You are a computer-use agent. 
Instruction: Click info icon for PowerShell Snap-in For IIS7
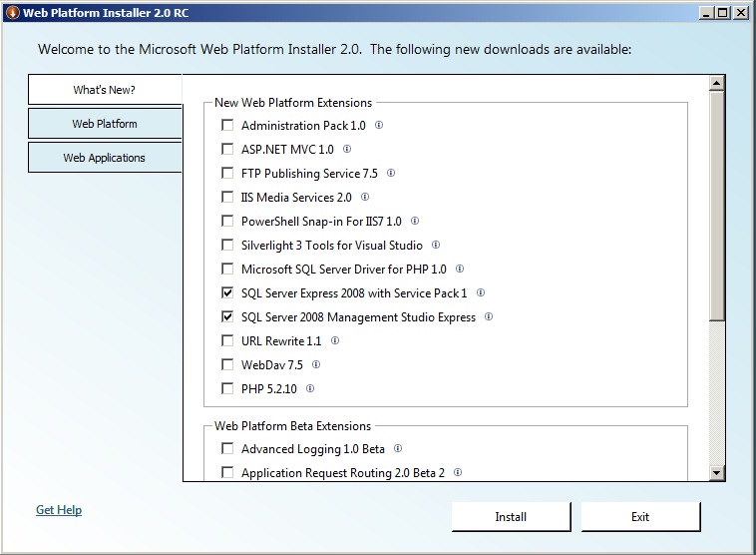click(415, 221)
